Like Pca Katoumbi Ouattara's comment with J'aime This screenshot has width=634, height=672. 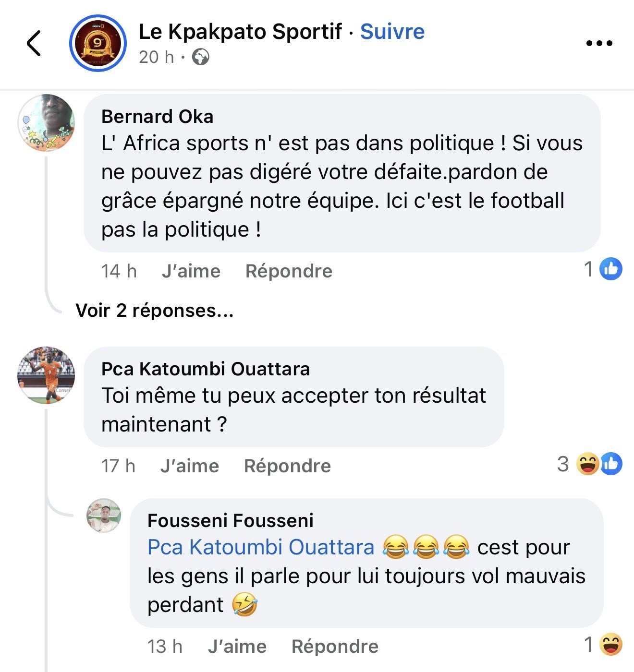point(190,466)
